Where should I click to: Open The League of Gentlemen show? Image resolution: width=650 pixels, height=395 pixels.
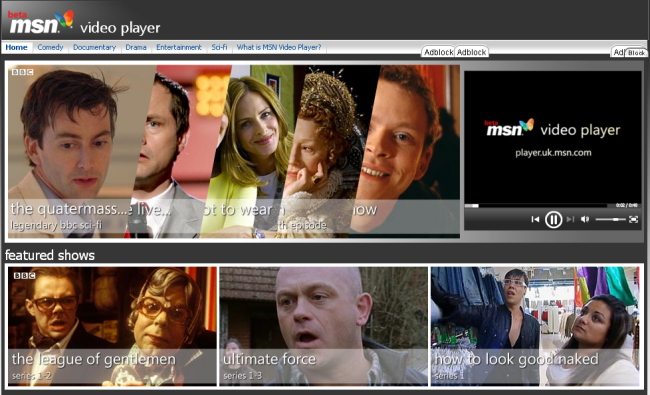(112, 326)
